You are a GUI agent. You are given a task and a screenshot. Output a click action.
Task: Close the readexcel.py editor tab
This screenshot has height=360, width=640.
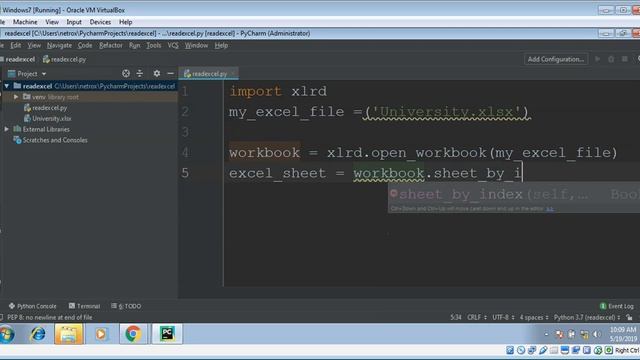click(x=233, y=73)
